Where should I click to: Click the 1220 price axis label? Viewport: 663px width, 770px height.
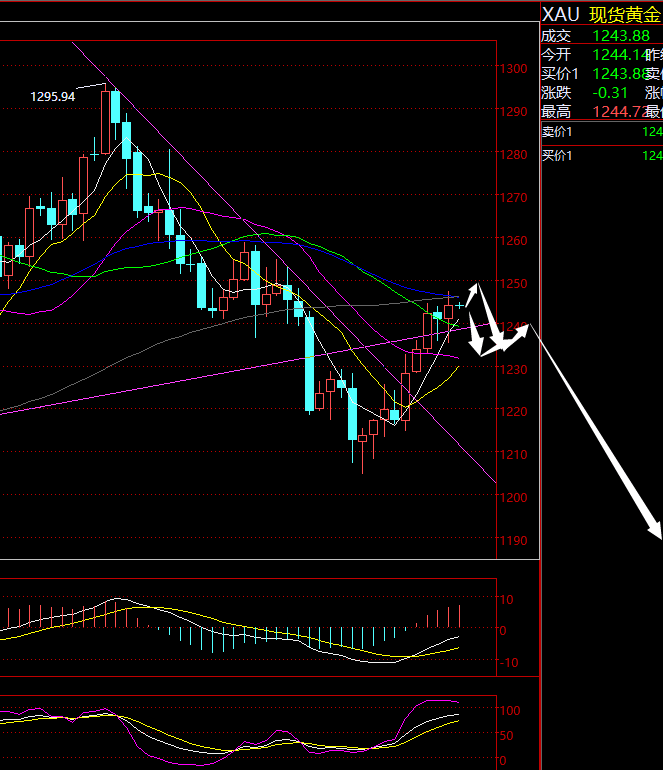(x=514, y=412)
